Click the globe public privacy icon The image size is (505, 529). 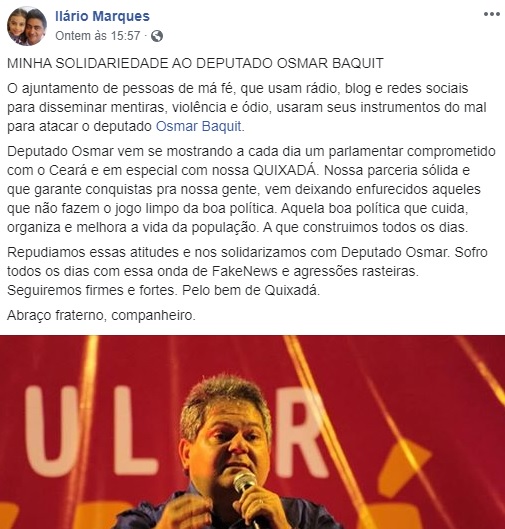coord(157,36)
